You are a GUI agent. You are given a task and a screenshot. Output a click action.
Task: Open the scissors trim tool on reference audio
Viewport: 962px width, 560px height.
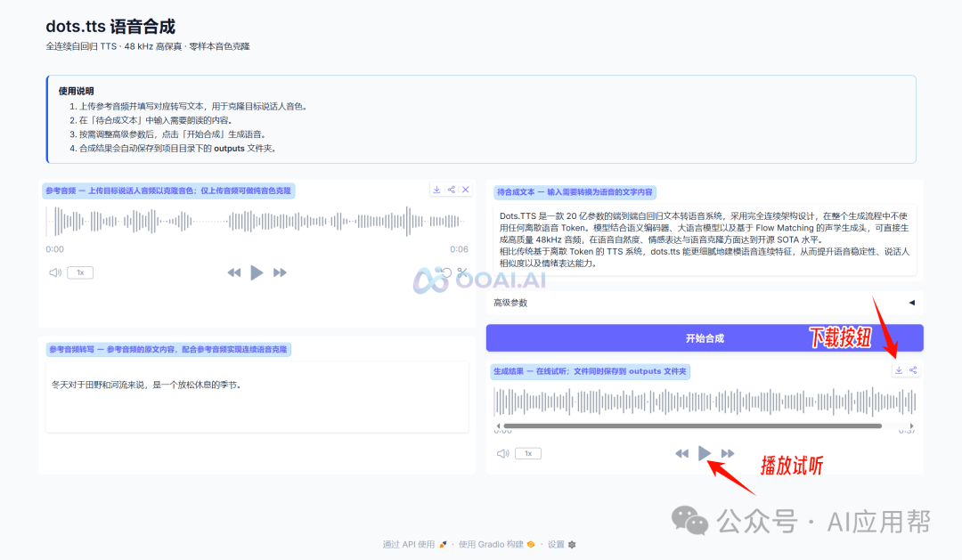point(462,272)
